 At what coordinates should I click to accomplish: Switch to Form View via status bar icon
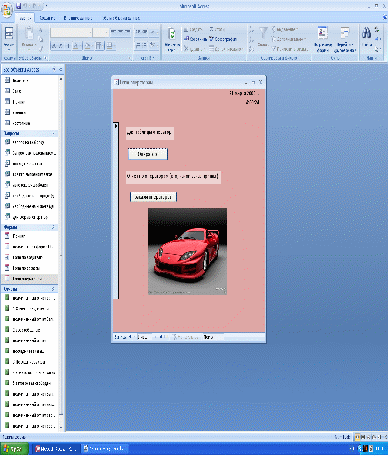(x=358, y=437)
